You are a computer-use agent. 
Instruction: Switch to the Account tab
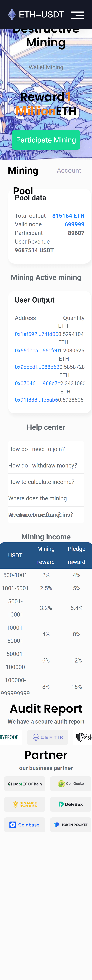[69, 170]
